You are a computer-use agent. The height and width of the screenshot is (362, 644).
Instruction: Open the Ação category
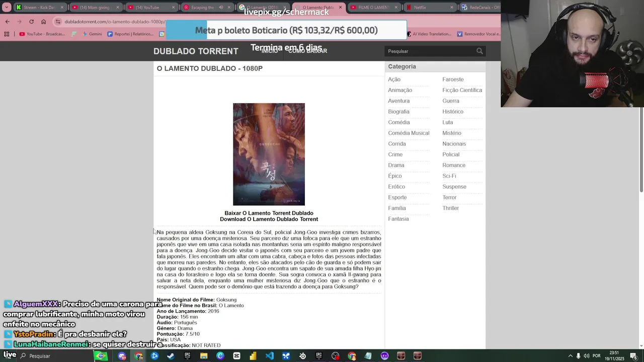[394, 79]
